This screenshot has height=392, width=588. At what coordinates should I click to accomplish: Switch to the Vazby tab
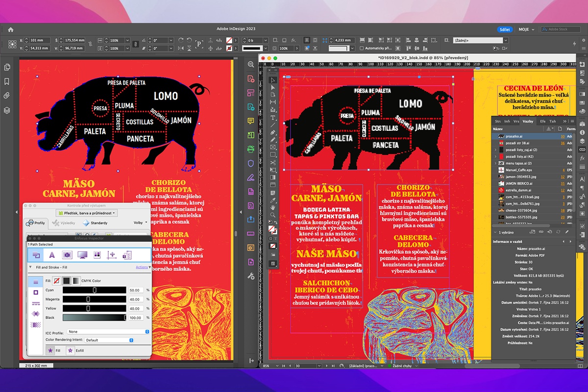(x=528, y=121)
